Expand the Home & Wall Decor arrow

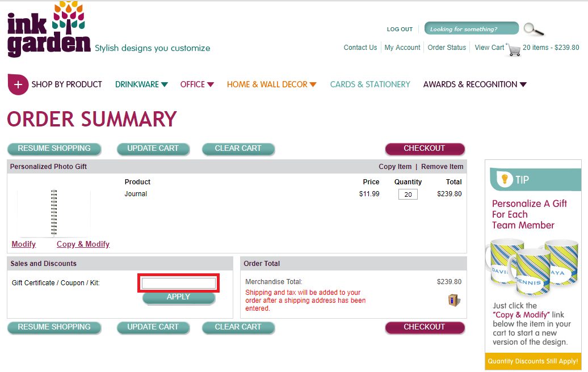[313, 84]
